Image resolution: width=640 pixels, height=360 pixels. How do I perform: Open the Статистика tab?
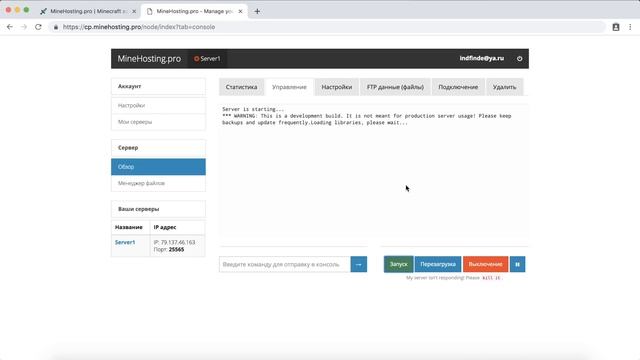[242, 87]
